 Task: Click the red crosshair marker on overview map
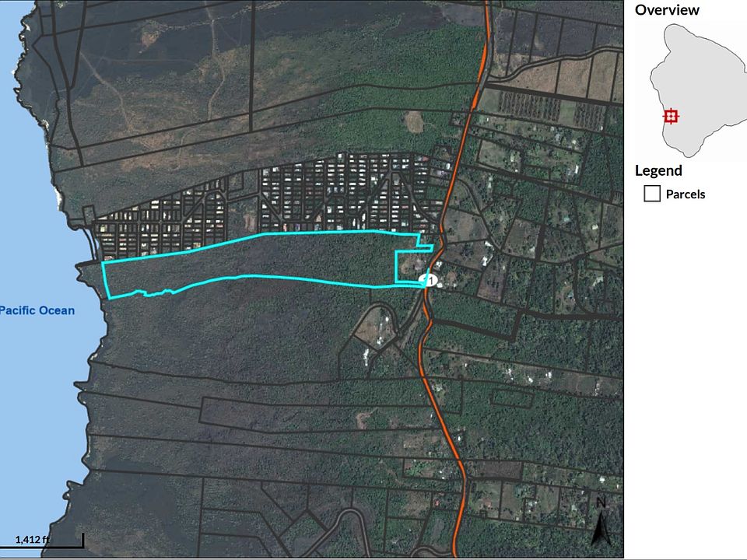pyautogui.click(x=671, y=116)
